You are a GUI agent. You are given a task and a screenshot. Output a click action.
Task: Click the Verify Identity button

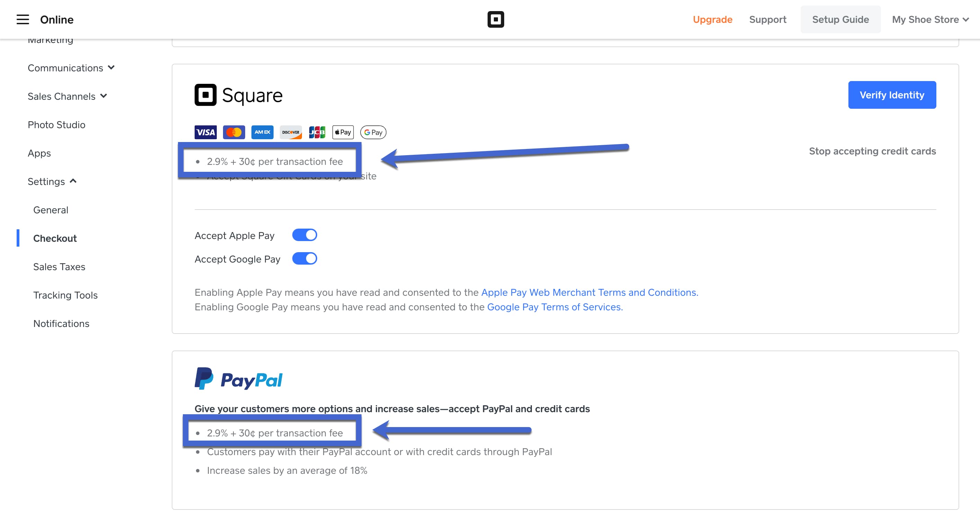point(892,95)
